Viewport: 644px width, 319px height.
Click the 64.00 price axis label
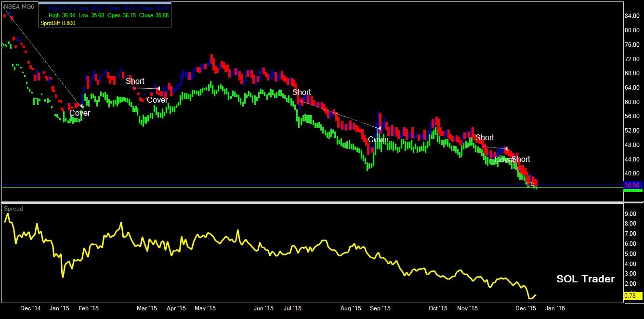(x=631, y=88)
